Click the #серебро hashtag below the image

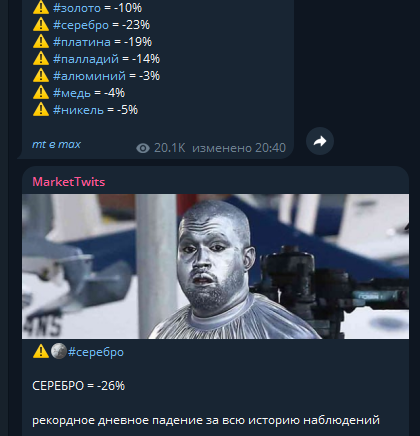pyautogui.click(x=96, y=352)
